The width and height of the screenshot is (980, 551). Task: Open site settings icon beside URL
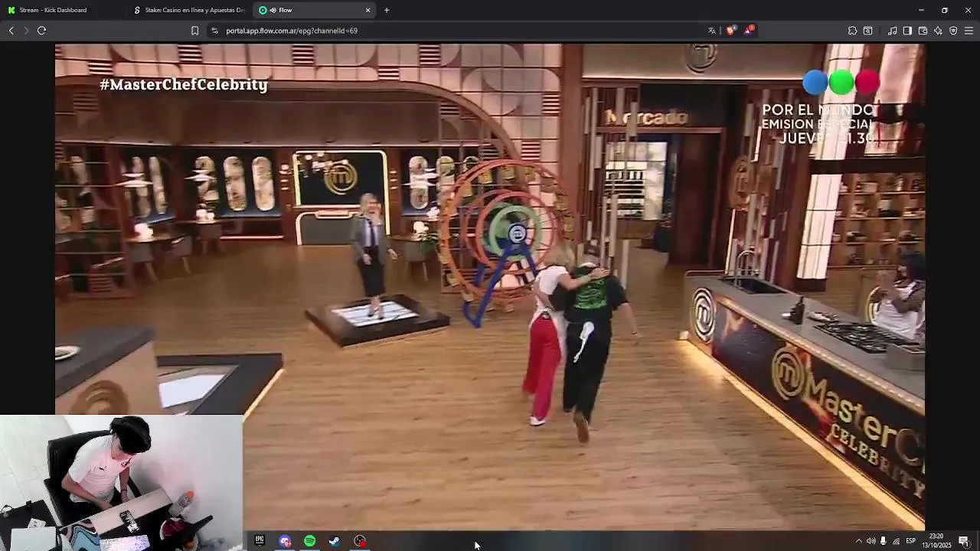click(214, 31)
